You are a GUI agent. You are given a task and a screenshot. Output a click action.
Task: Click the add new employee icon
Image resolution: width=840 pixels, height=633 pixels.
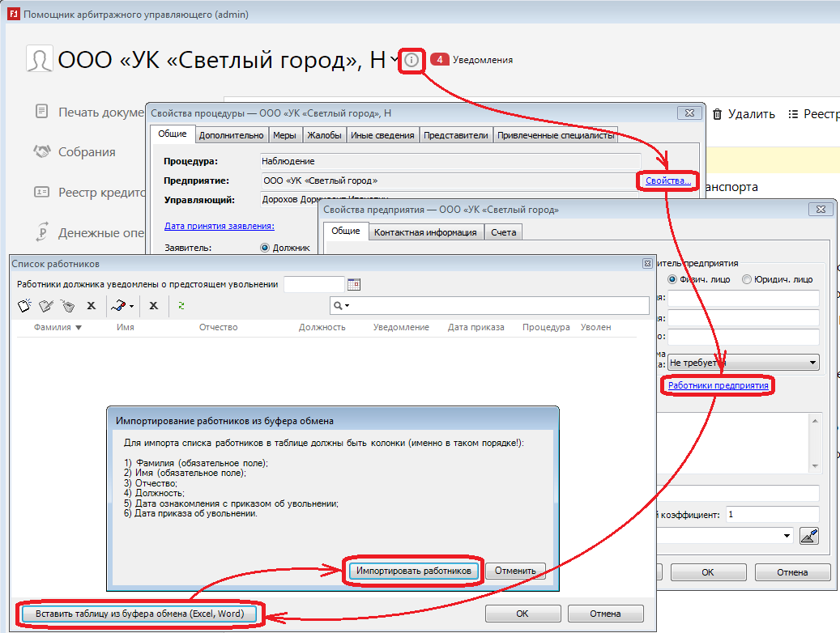tap(24, 305)
